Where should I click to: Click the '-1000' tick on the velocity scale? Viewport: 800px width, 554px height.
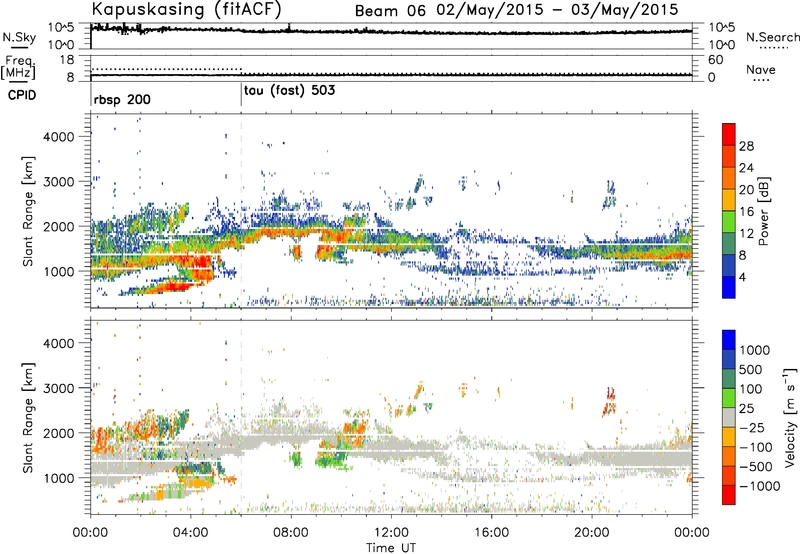[x=759, y=486]
